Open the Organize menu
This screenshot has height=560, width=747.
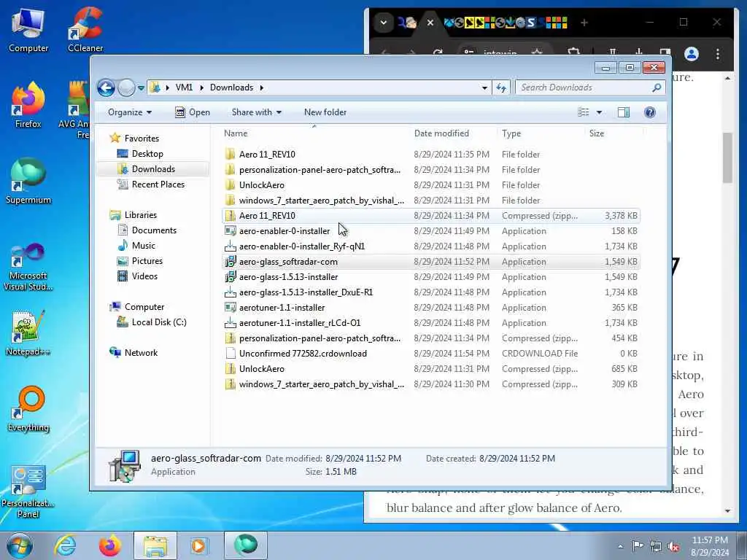(130, 112)
